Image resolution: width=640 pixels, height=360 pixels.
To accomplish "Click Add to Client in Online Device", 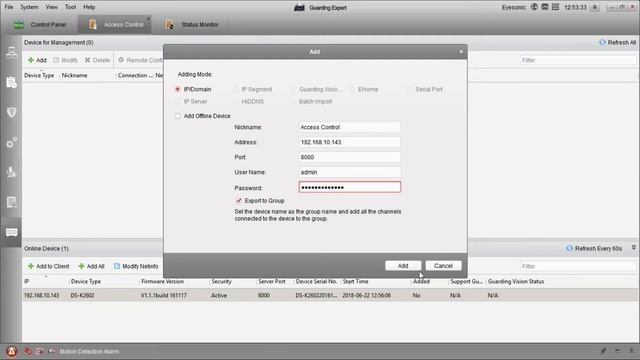I will coord(48,266).
